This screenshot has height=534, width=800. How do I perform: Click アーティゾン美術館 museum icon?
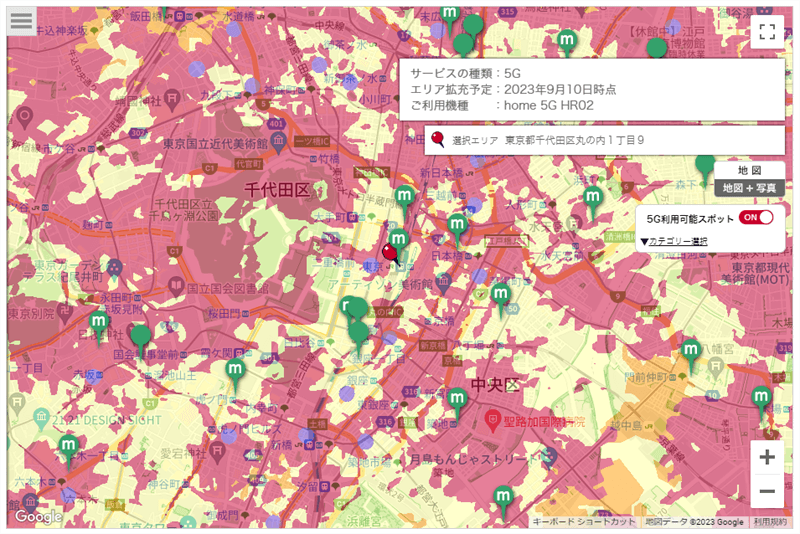pos(444,283)
